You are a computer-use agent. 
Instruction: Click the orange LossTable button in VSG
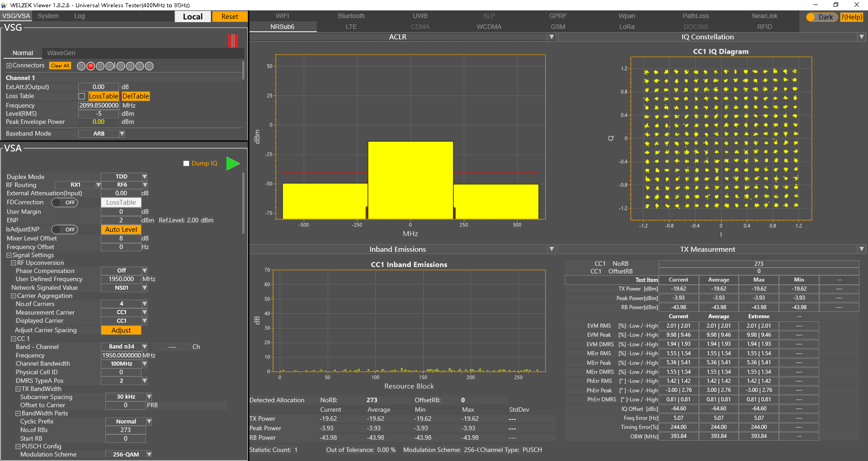click(104, 96)
